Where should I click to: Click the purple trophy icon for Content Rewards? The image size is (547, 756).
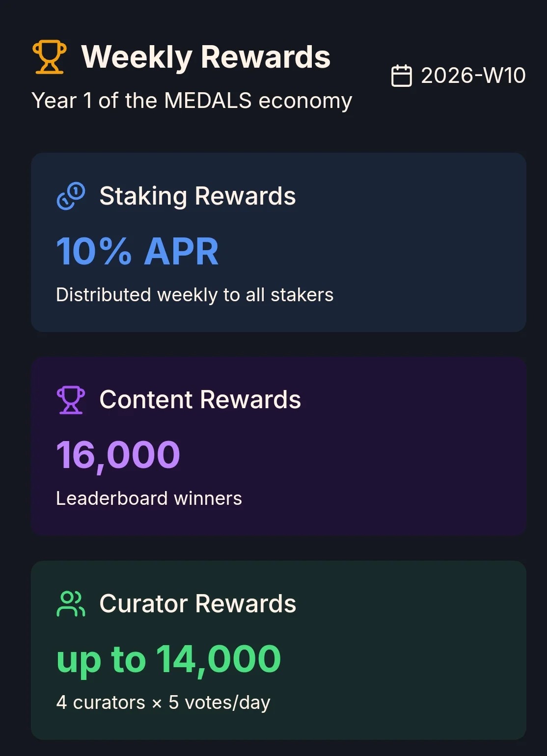pyautogui.click(x=71, y=400)
